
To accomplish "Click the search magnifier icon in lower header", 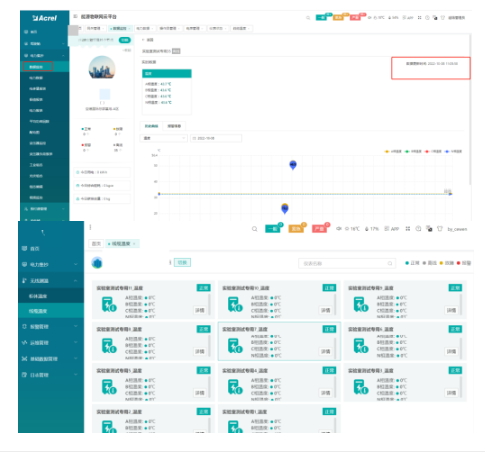I will click(x=254, y=229).
